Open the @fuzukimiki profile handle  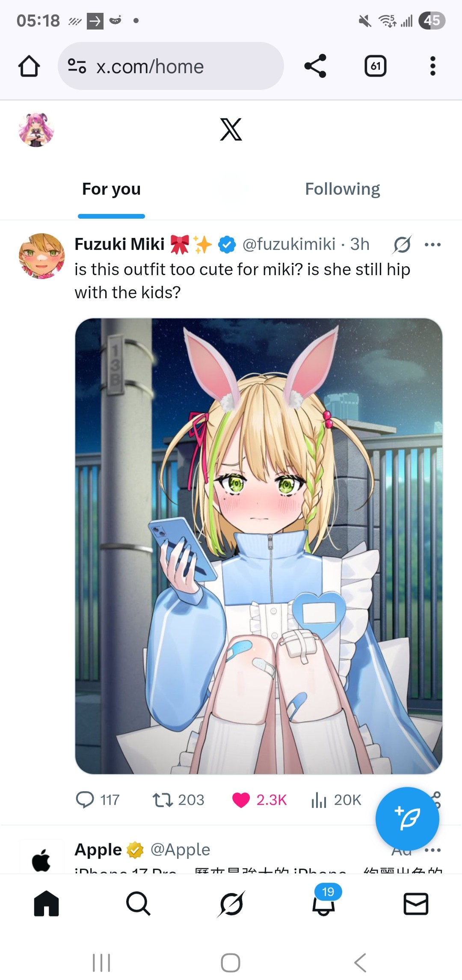[289, 244]
